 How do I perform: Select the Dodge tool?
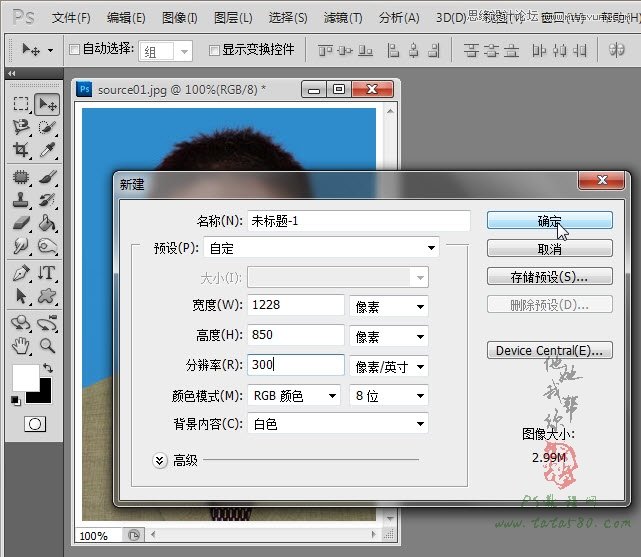coord(47,246)
